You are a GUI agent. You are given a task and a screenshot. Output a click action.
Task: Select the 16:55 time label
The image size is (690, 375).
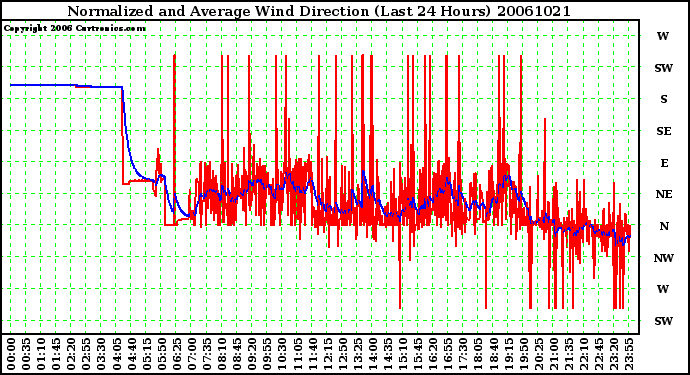(448, 354)
